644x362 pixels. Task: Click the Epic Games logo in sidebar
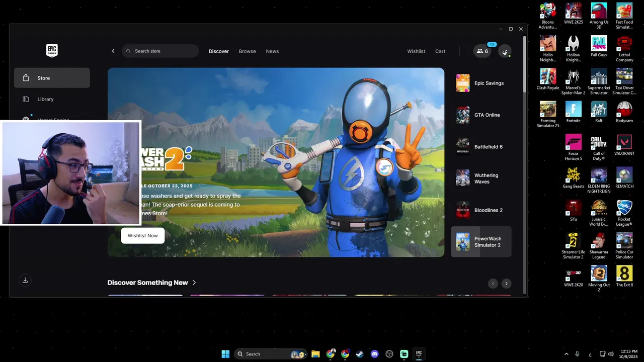coord(52,51)
